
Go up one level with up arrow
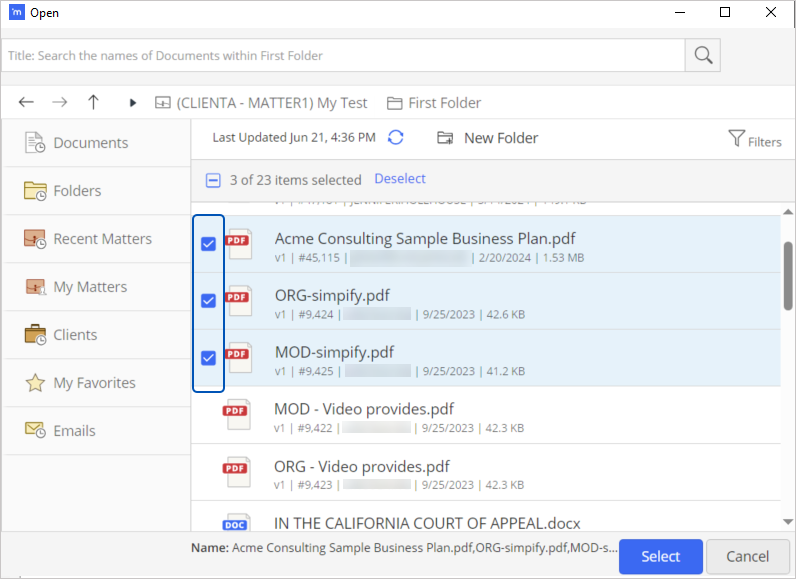click(93, 103)
